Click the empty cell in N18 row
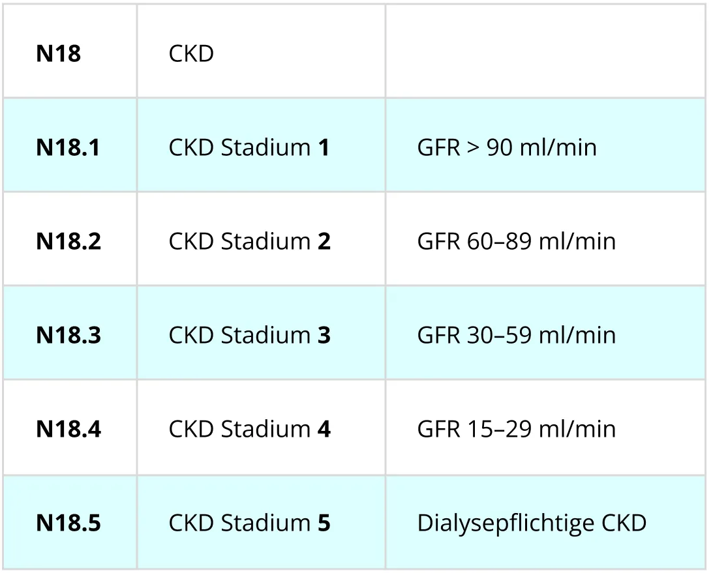 pos(545,52)
